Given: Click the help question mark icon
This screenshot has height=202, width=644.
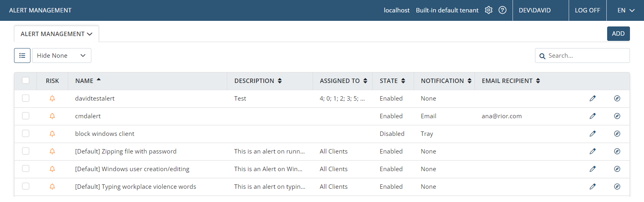Looking at the screenshot, I should (x=502, y=10).
